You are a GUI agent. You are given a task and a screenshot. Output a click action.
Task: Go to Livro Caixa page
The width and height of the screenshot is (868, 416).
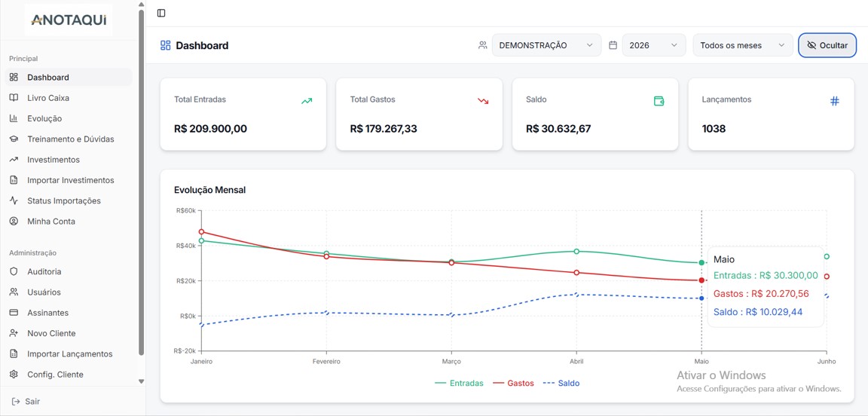point(69,97)
